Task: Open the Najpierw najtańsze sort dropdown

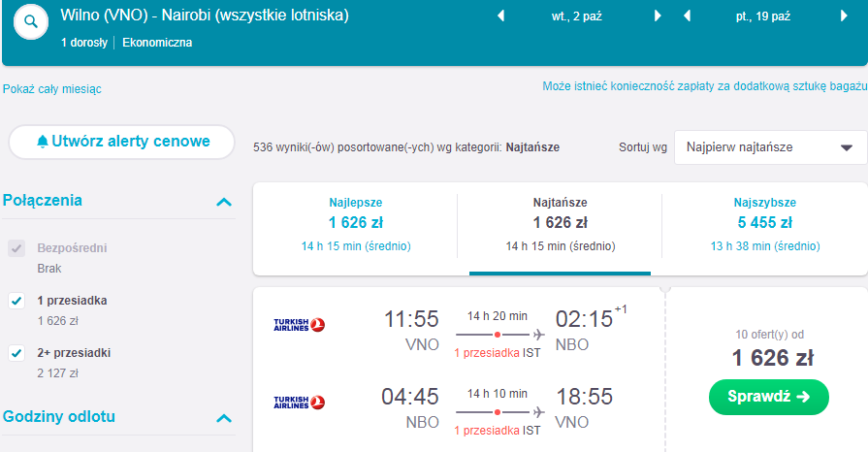Action: [x=771, y=147]
